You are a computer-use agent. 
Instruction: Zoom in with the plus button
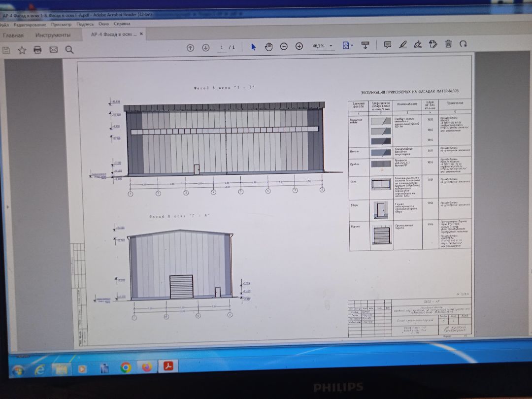pos(299,46)
